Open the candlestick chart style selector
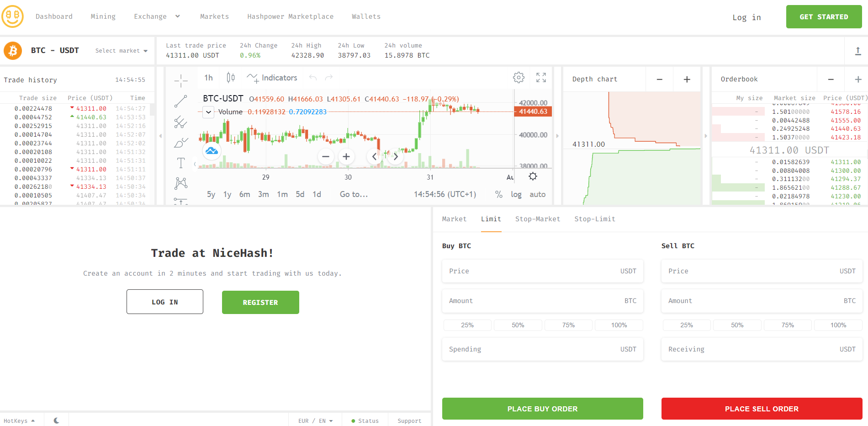The image size is (868, 426). (x=231, y=78)
